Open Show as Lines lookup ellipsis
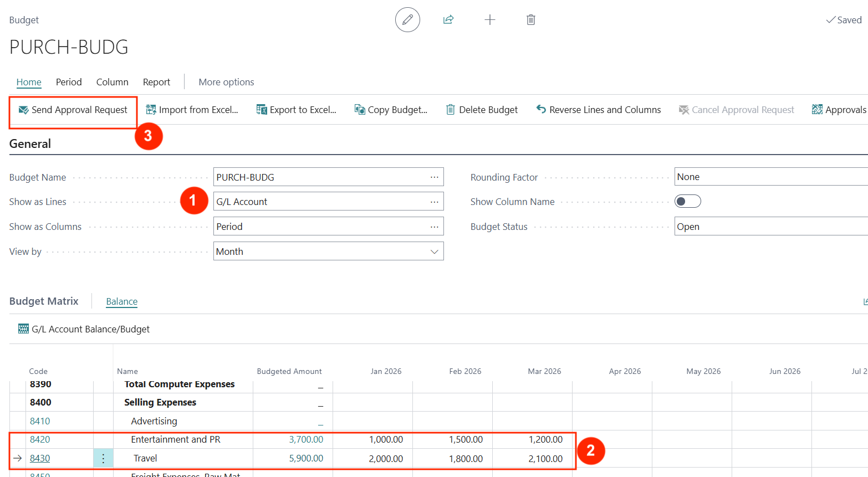 pyautogui.click(x=434, y=202)
